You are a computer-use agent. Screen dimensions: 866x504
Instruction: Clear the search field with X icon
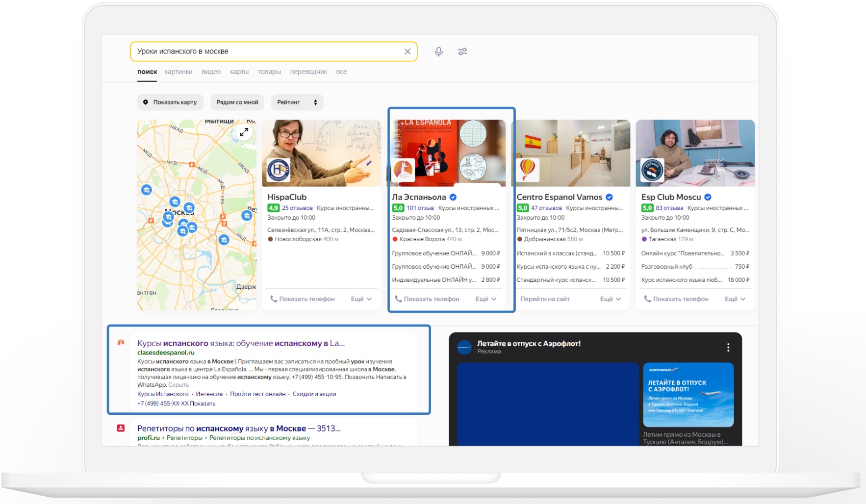click(407, 51)
